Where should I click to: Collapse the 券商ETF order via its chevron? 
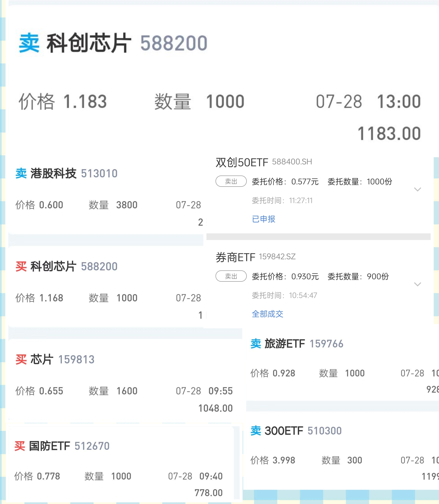(418, 284)
